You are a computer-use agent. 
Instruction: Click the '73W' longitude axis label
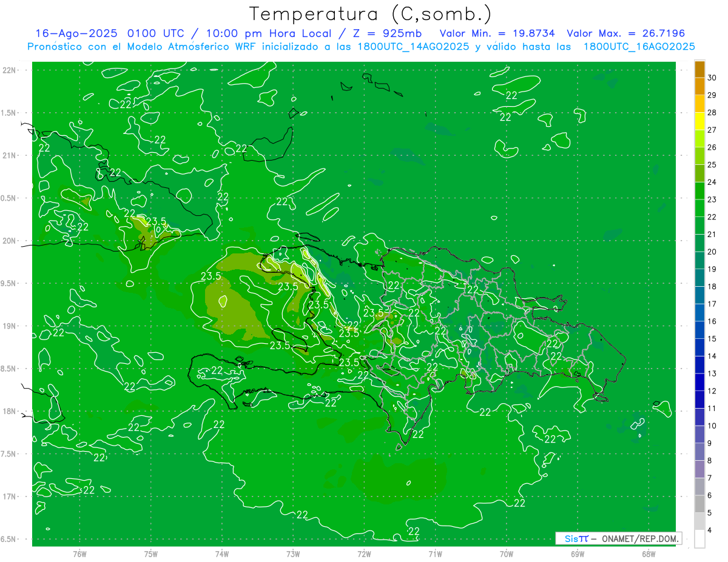click(x=293, y=554)
